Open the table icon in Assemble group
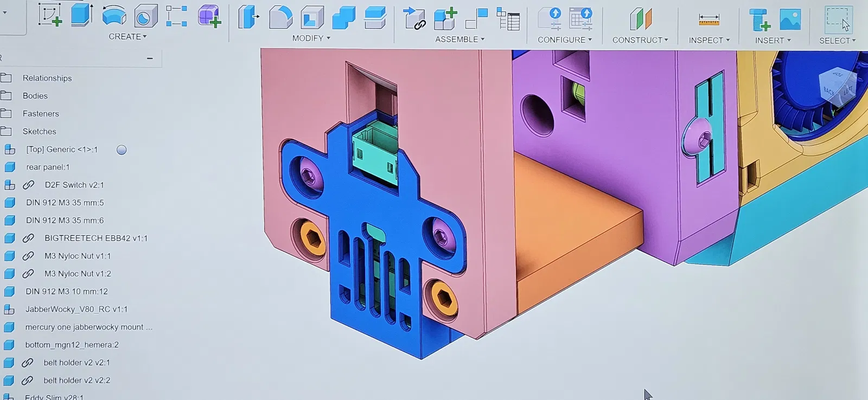Image resolution: width=868 pixels, height=400 pixels. [508, 19]
